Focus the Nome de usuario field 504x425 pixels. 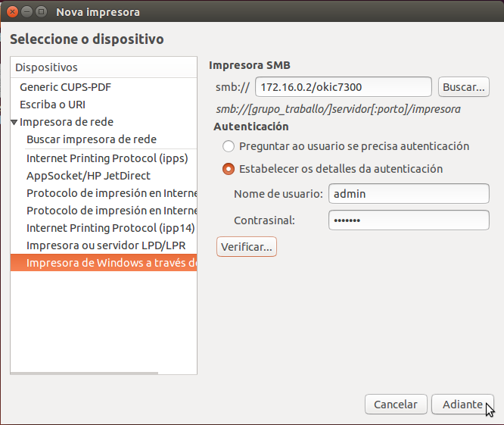point(409,194)
